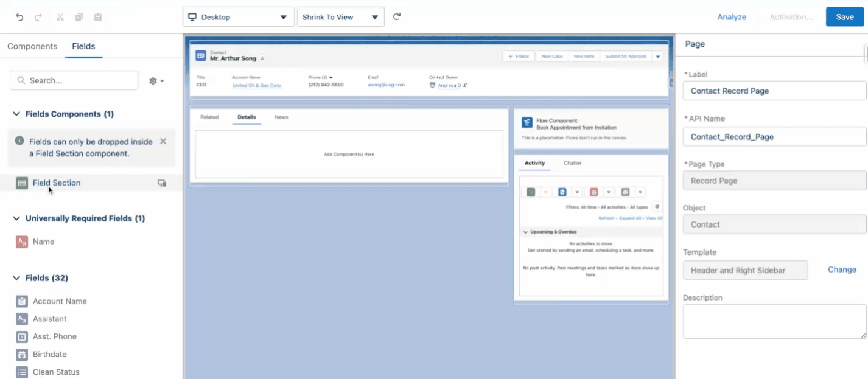
Task: Click the Change template link
Action: click(x=842, y=269)
